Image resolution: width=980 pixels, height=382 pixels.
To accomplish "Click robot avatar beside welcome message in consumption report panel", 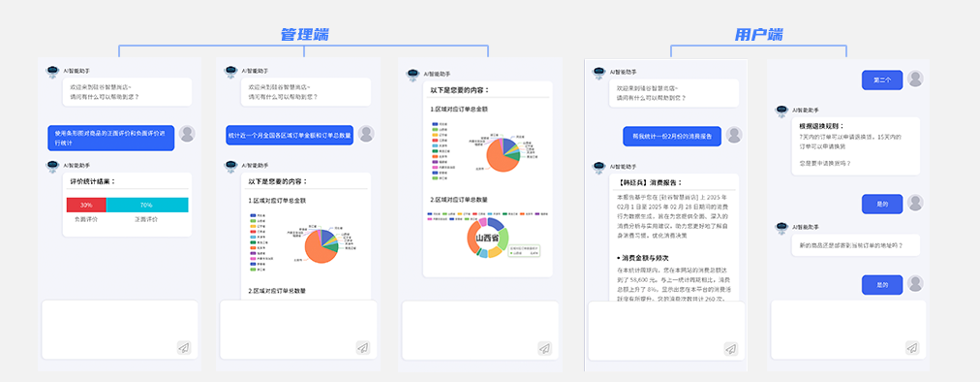I will coord(598,73).
